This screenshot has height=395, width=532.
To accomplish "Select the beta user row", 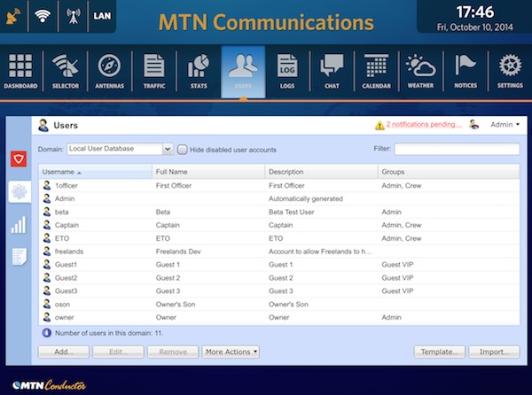I will pos(279,212).
